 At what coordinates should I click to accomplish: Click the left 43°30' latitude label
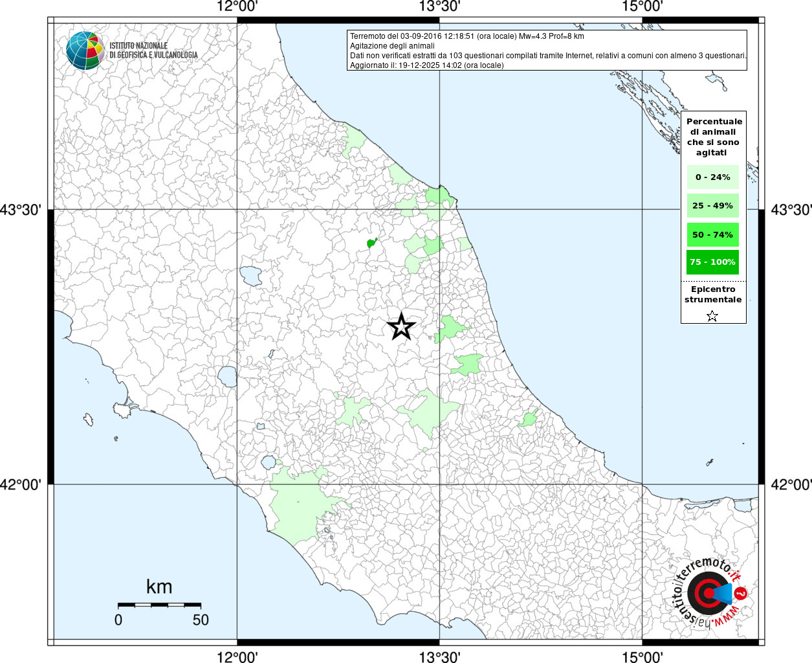click(24, 210)
